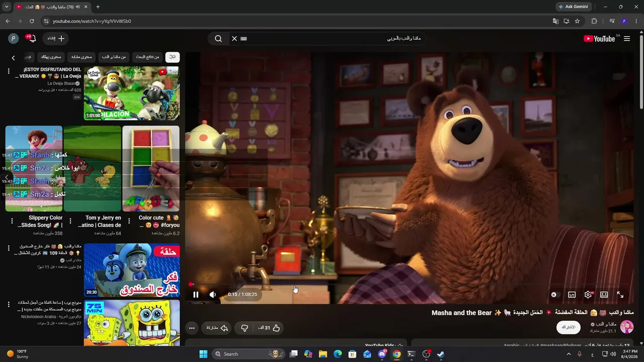Open options for the Color cute short
Image resolution: width=644 pixels, height=362 pixels.
(129, 221)
